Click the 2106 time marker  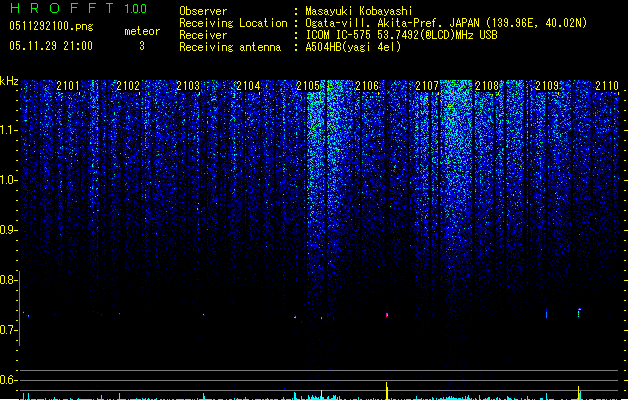(367, 86)
